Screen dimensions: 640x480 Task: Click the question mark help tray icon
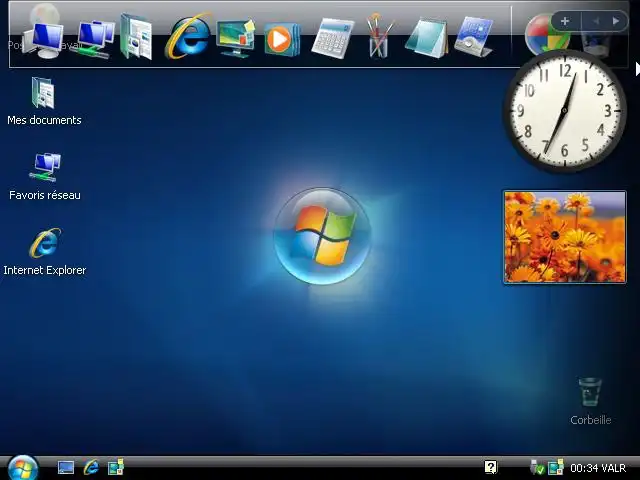tap(491, 467)
